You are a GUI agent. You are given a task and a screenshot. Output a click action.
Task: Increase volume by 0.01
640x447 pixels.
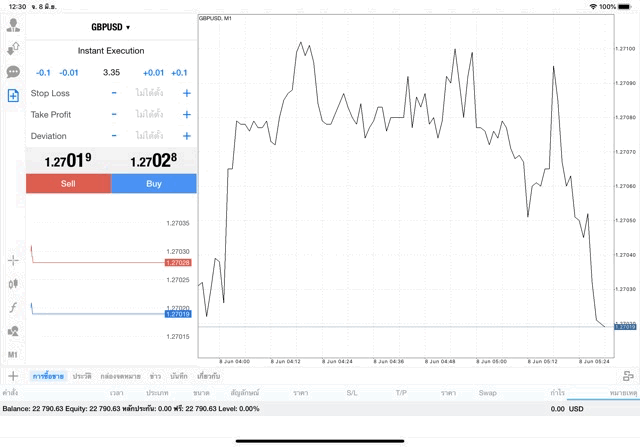153,72
